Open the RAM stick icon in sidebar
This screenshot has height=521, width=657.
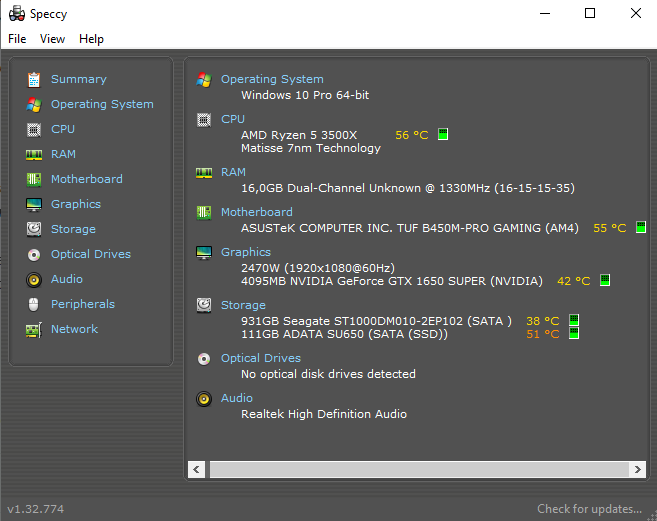coord(34,155)
